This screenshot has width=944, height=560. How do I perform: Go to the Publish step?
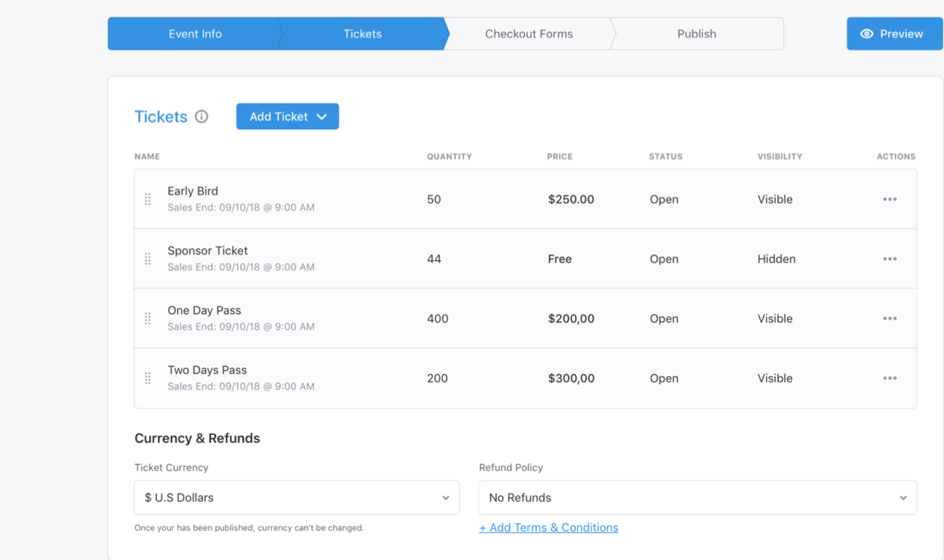[x=696, y=34]
